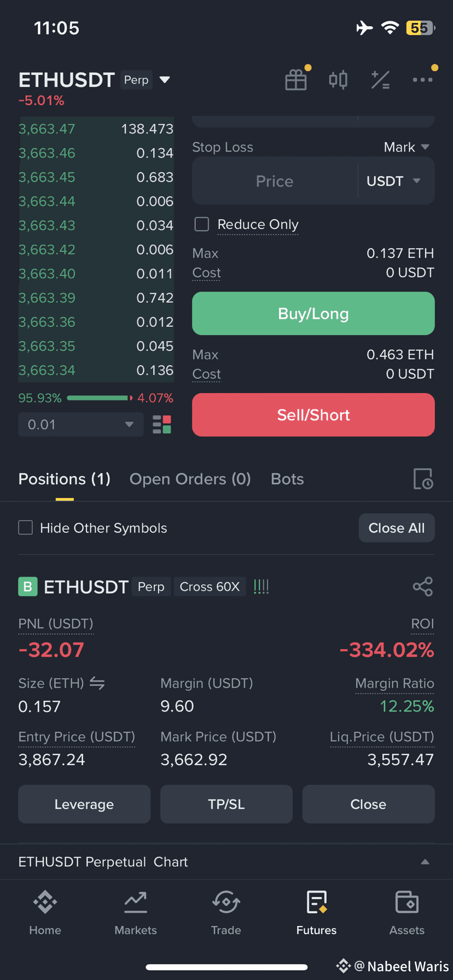This screenshot has width=453, height=980.
Task: Focus the Stop Loss Price input field
Action: point(275,181)
